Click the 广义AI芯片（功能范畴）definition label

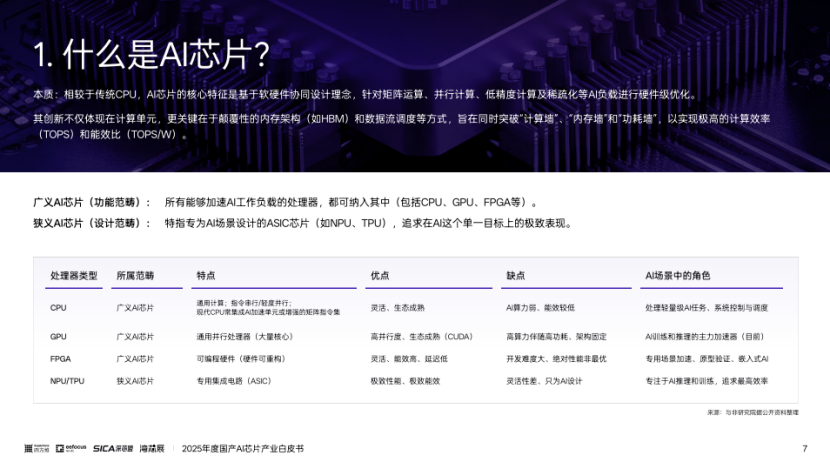92,202
